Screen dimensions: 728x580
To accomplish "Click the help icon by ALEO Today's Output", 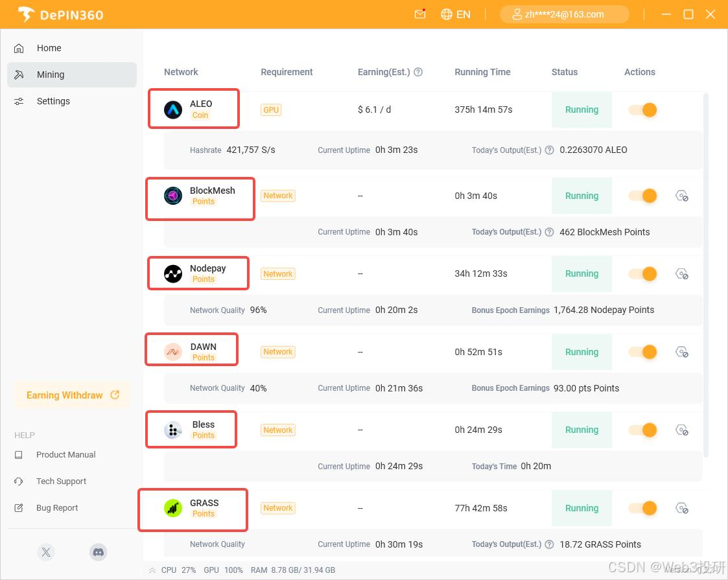I will 549,150.
